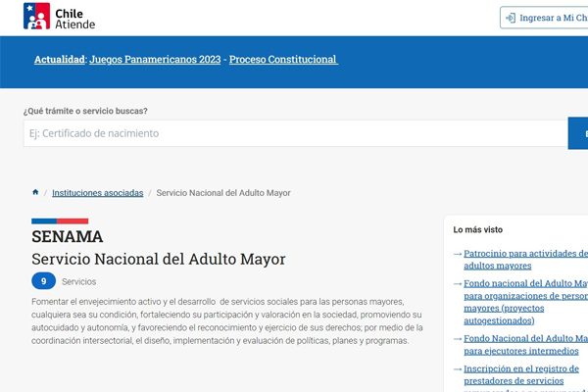This screenshot has width=588, height=392.
Task: Click the SENAMA heading
Action: pyautogui.click(x=67, y=237)
